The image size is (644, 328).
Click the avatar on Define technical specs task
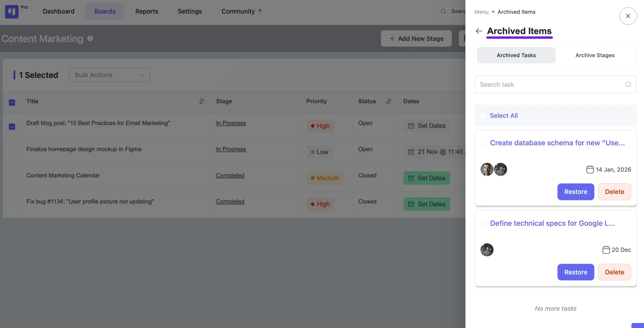point(487,250)
